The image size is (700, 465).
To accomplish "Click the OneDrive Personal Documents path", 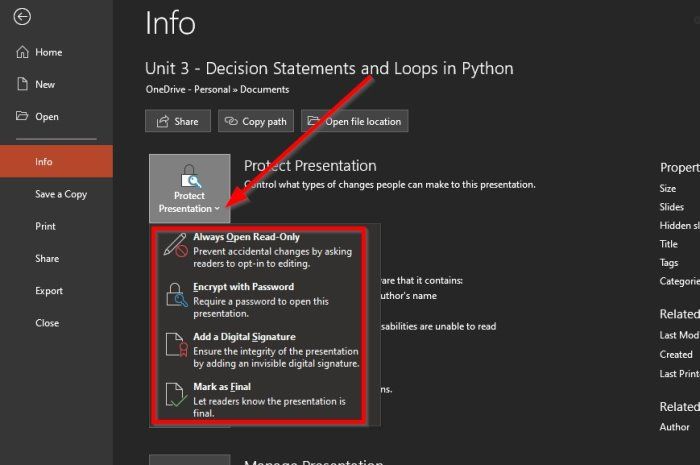I will pos(217,89).
